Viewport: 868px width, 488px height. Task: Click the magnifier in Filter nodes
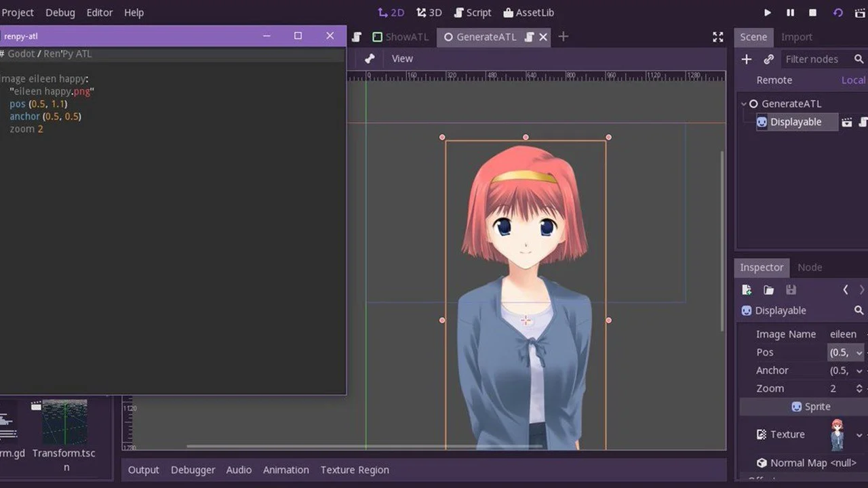coord(859,60)
